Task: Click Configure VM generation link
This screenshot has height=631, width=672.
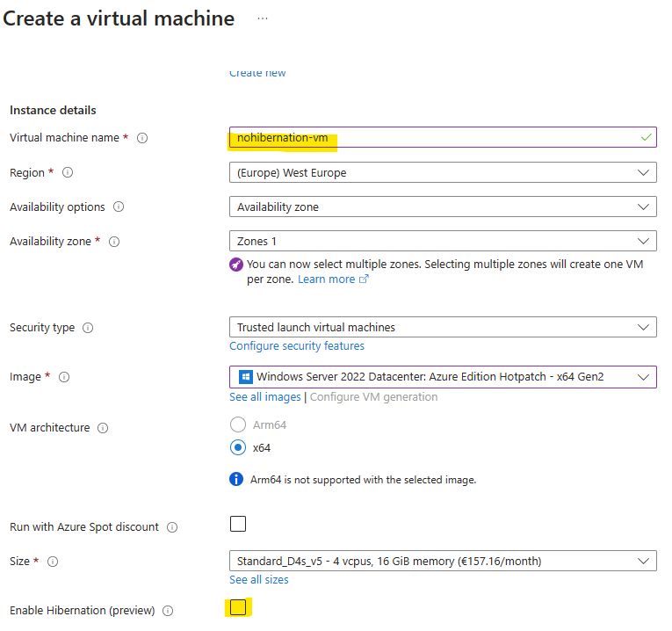Action: [x=373, y=397]
